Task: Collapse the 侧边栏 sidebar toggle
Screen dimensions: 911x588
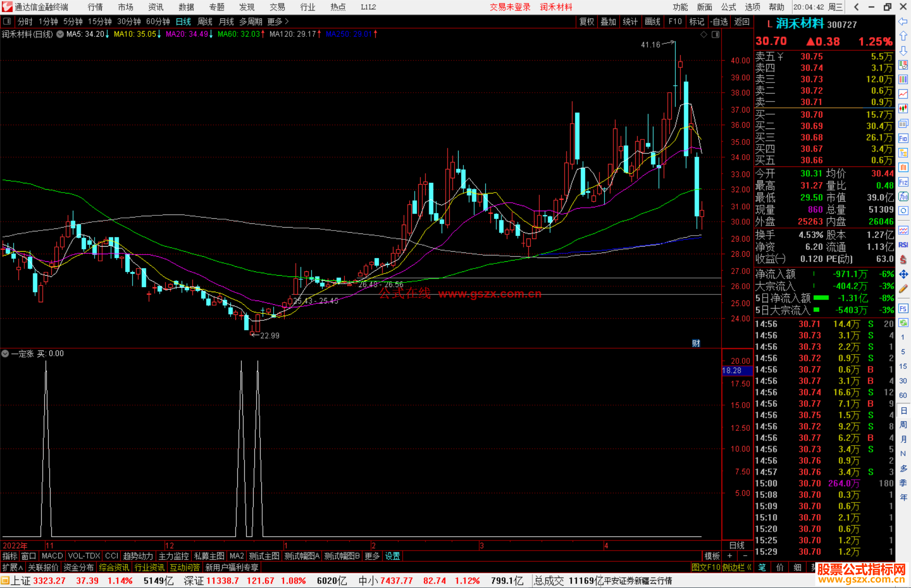Action: 737,567
